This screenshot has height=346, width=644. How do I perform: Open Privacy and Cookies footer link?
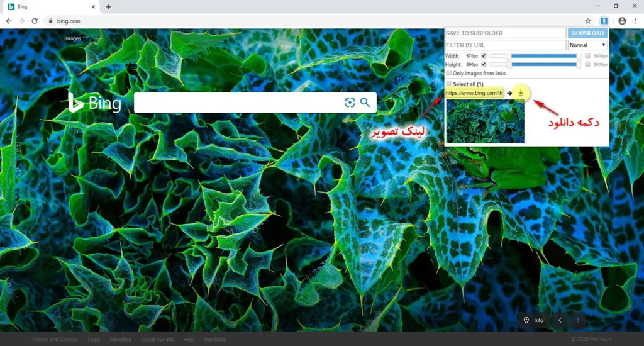click(x=55, y=340)
